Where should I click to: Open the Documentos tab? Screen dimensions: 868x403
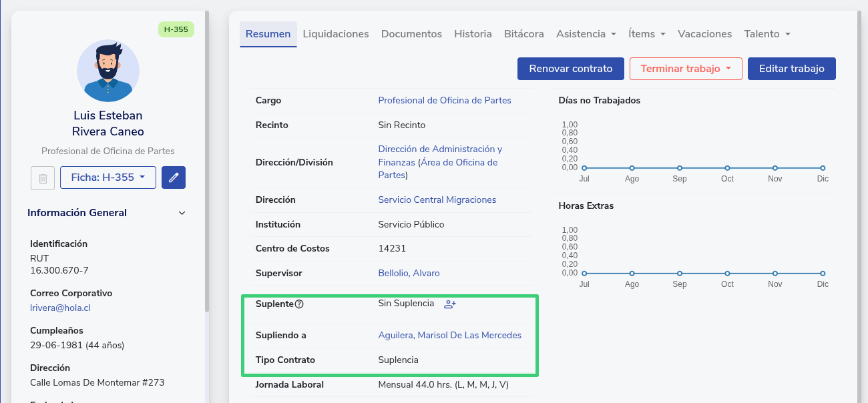tap(411, 34)
